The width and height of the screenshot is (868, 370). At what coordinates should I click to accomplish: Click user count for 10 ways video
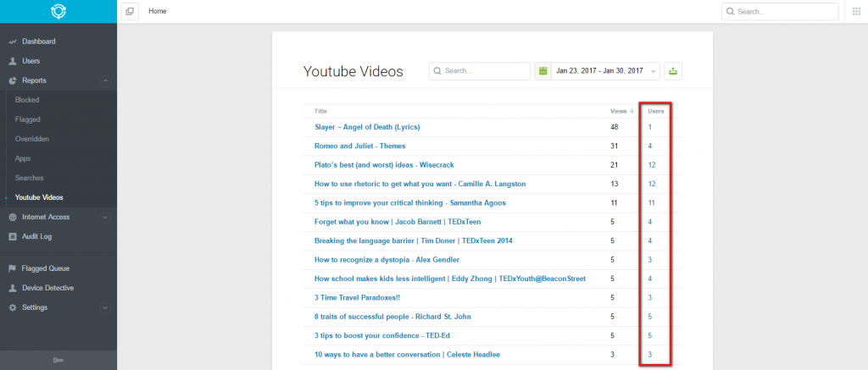point(650,355)
